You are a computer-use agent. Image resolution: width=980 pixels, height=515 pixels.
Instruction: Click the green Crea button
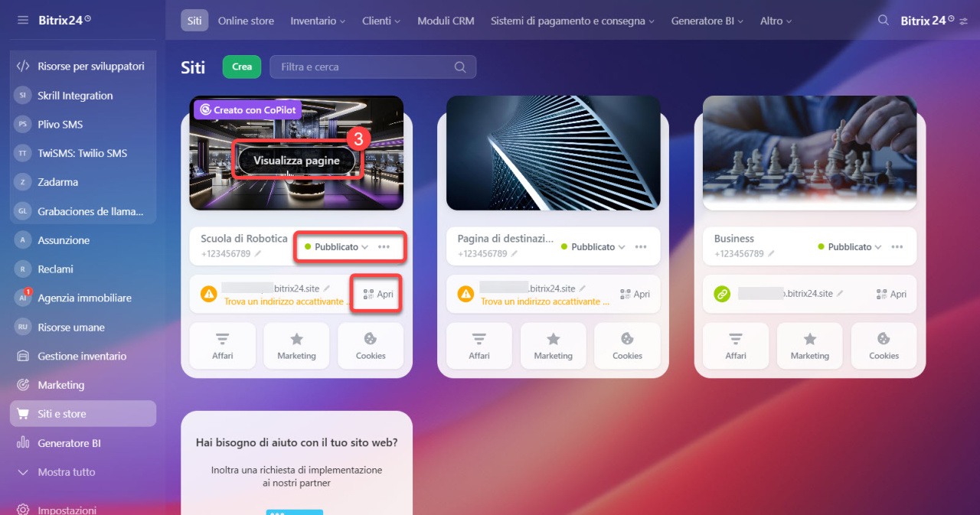click(242, 67)
